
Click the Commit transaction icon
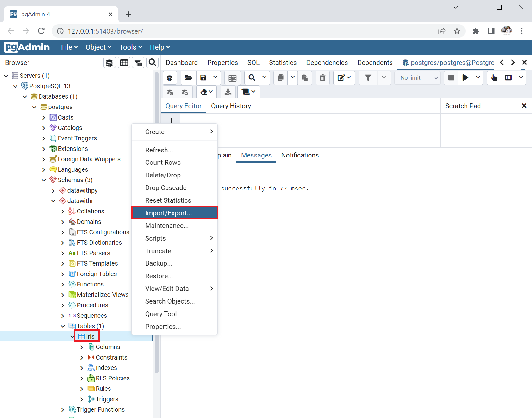170,92
